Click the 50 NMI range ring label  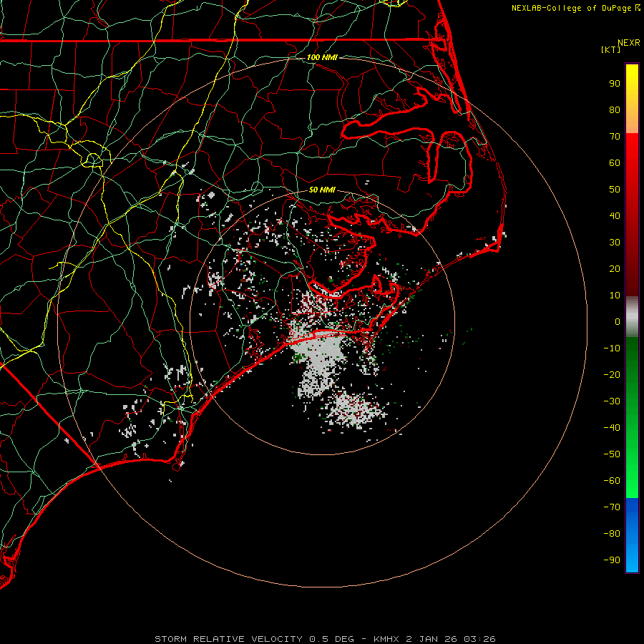[x=323, y=190]
